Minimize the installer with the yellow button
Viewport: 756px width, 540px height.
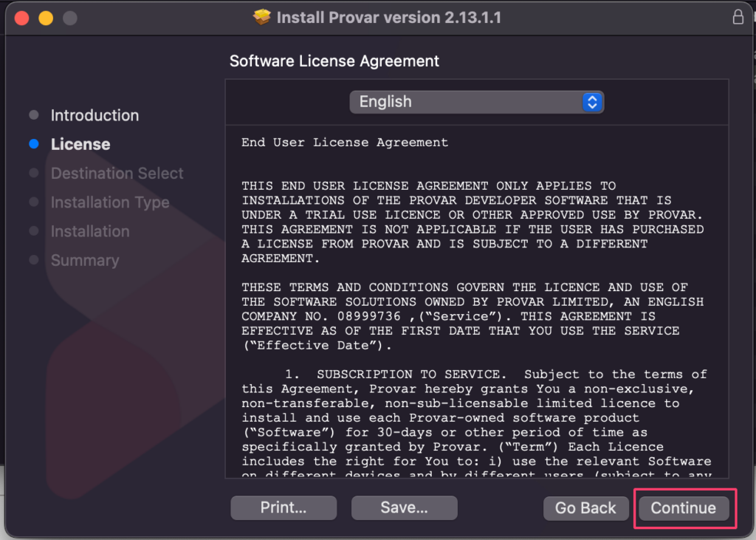[x=46, y=18]
